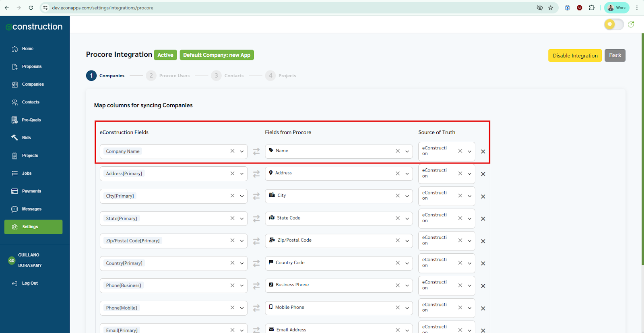Toggle the light/dark theme switch
Viewport: 644px width, 333px height.
click(x=613, y=25)
